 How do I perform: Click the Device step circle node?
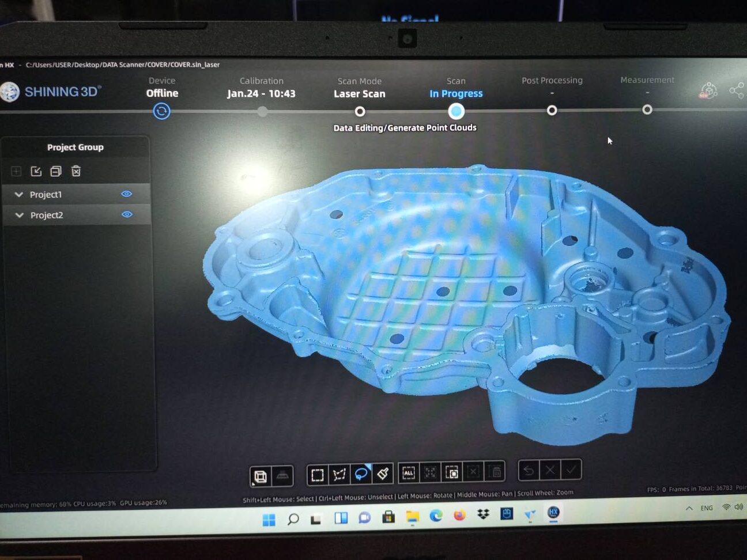[162, 111]
